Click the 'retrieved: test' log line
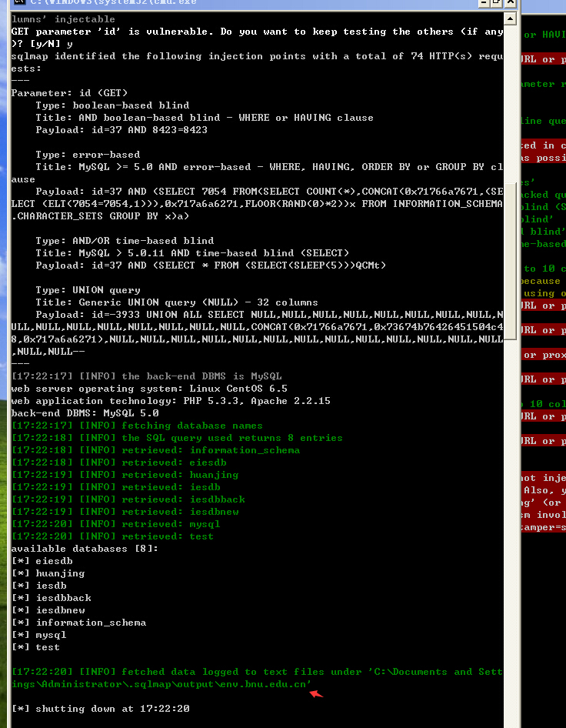 112,536
